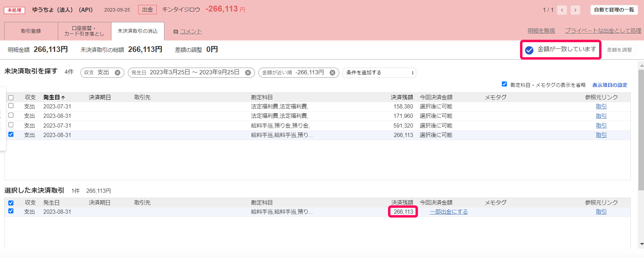Click the 出金 label badge
This screenshot has width=644, height=258.
pyautogui.click(x=147, y=10)
